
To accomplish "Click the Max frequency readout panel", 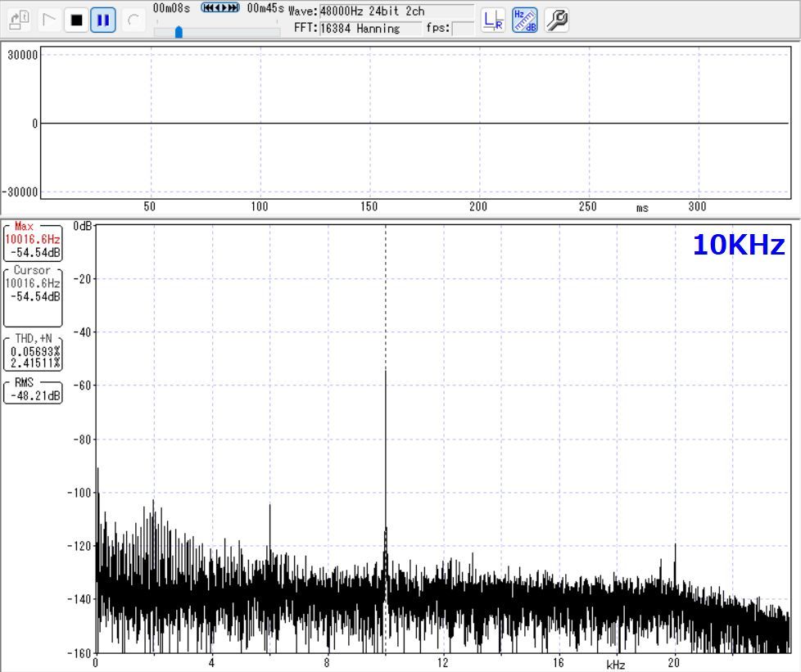I will tap(33, 241).
